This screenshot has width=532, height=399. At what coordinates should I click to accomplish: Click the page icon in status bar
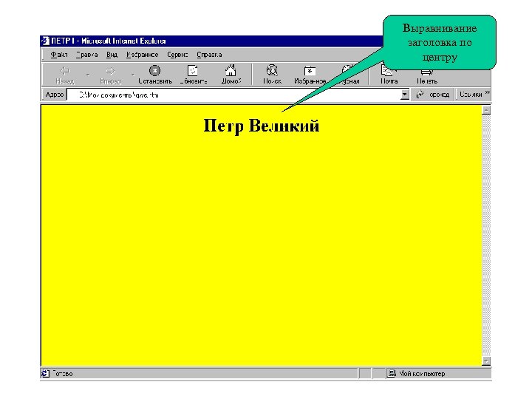(x=45, y=374)
